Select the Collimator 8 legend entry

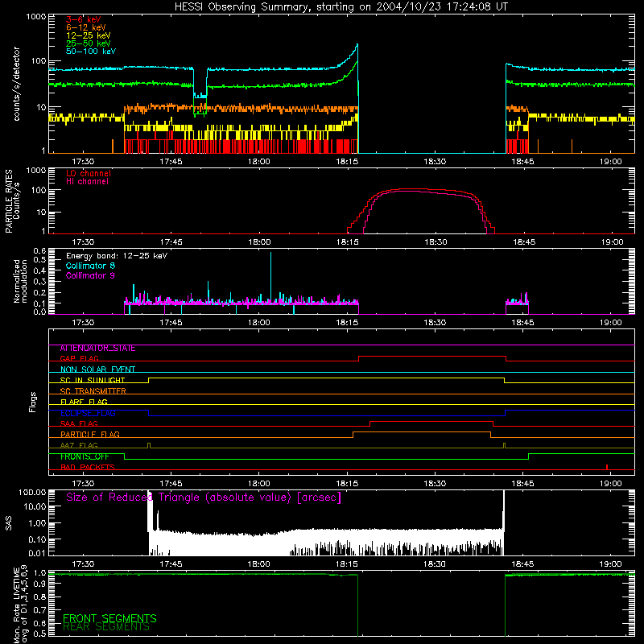pos(90,266)
